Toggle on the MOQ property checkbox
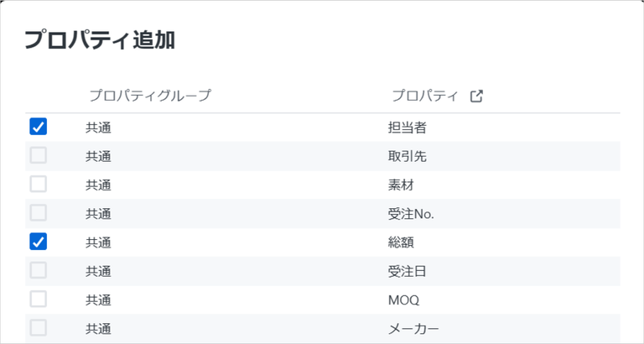 tap(39, 300)
